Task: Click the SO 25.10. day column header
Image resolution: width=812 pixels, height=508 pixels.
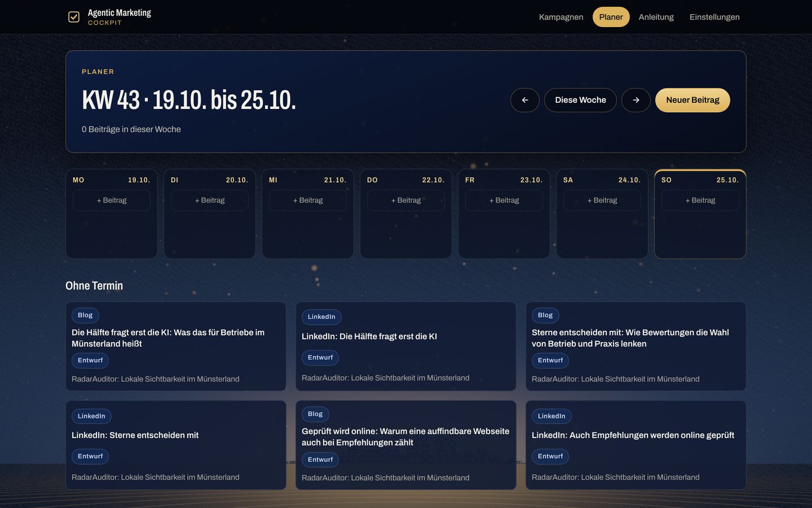Action: 700,180
